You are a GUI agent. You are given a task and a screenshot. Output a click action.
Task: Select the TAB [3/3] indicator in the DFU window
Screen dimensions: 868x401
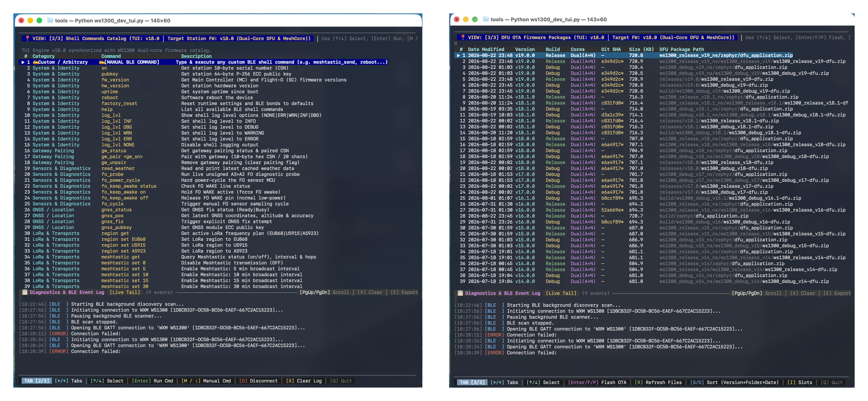point(472,383)
